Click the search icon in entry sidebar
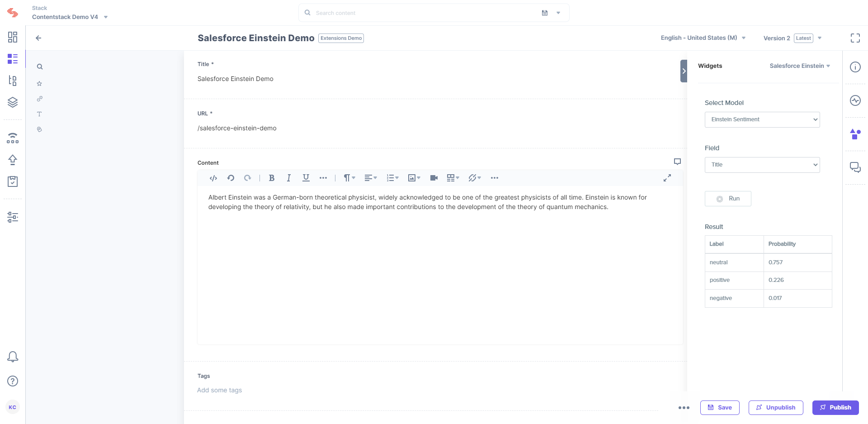 40,67
